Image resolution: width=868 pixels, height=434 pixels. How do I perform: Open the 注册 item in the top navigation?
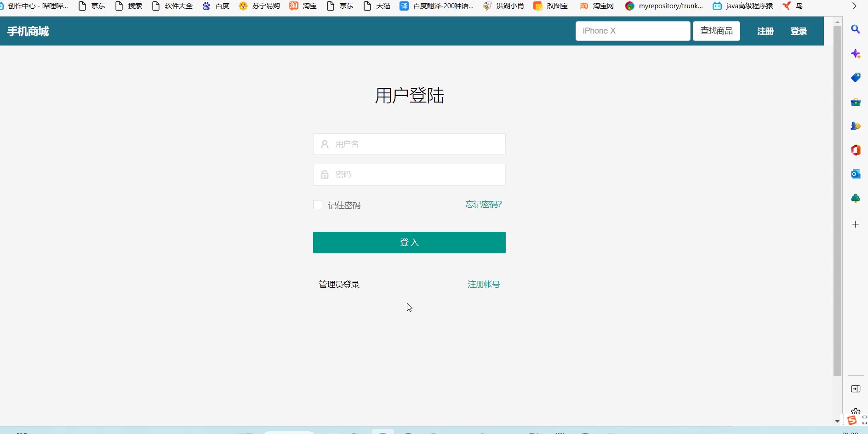(765, 31)
